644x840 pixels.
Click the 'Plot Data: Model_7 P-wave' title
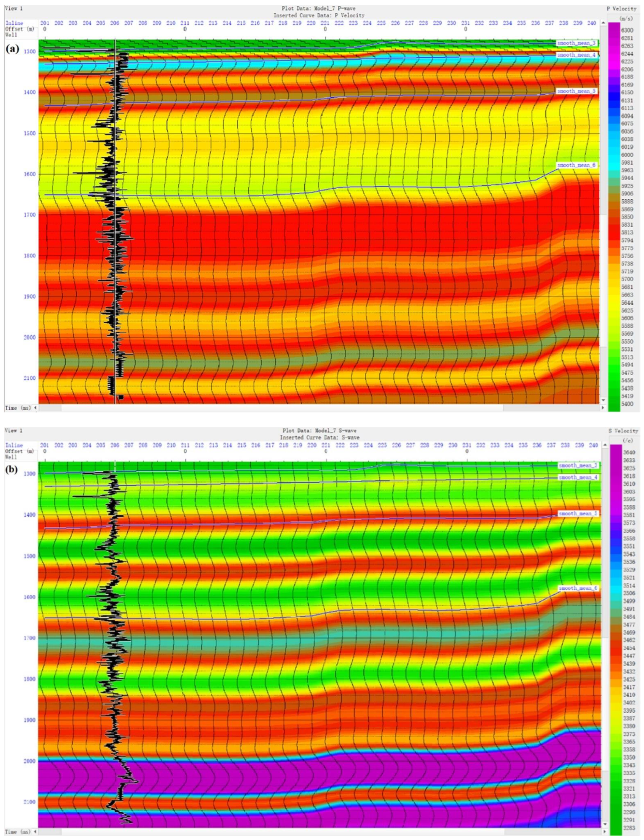319,8
